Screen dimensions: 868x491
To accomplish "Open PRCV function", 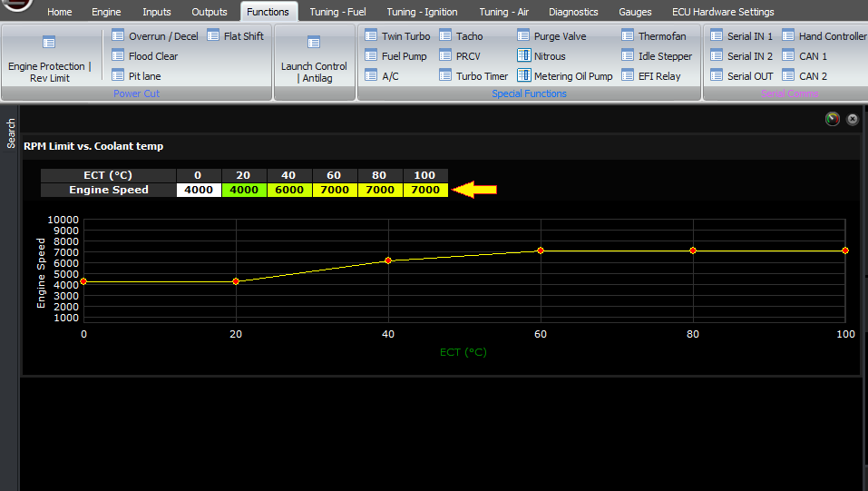I will pos(460,56).
